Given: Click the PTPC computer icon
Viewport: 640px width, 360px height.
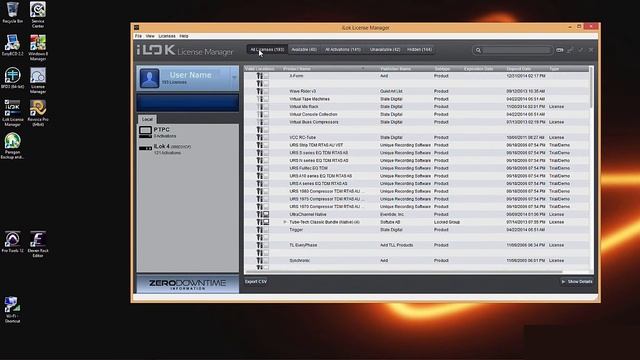Looking at the screenshot, I should coord(145,132).
